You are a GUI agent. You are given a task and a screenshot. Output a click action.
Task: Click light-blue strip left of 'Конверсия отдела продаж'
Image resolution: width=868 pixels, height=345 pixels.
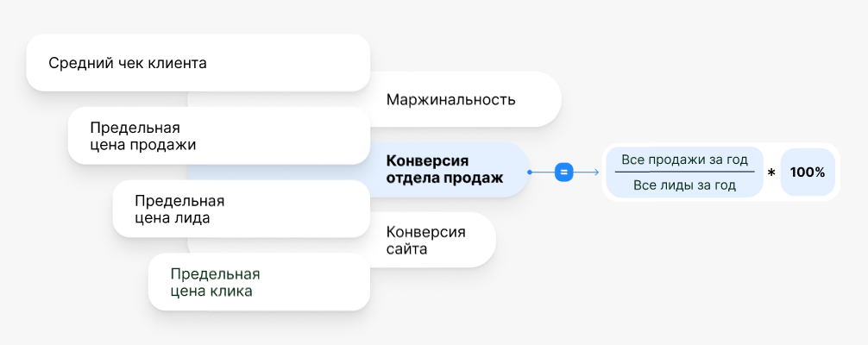[276, 172]
